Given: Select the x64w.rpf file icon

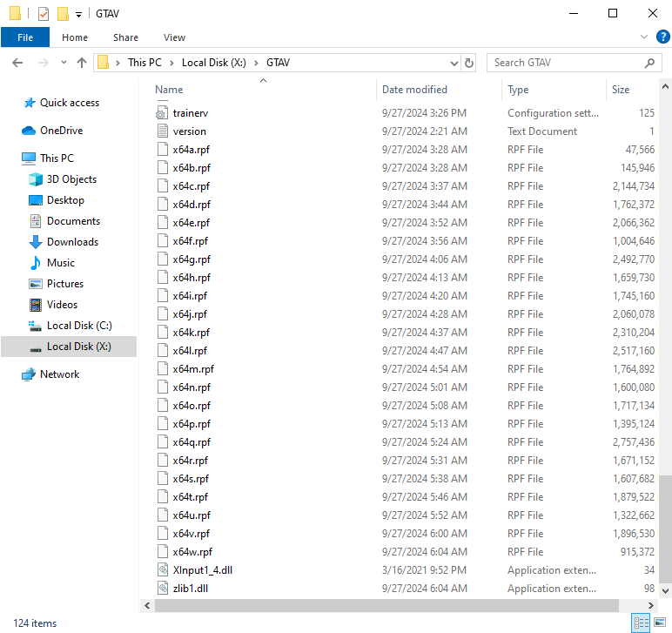Looking at the screenshot, I should point(162,552).
